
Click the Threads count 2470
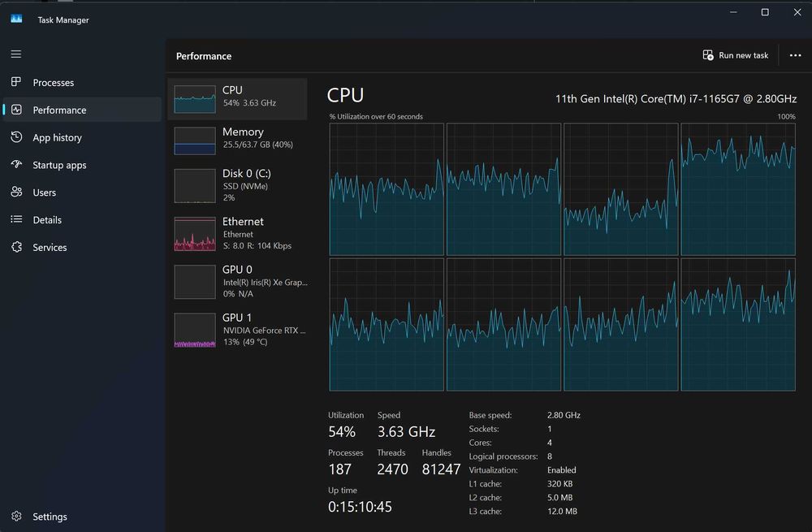click(x=392, y=469)
